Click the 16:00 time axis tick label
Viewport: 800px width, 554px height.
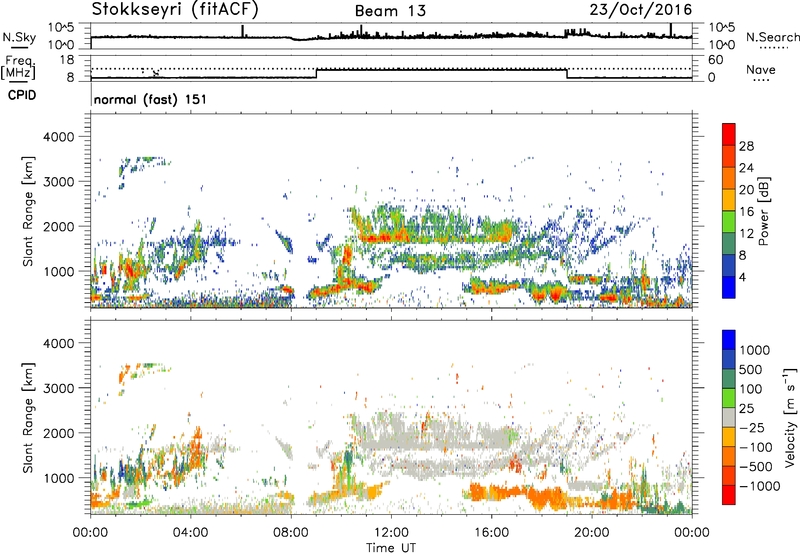point(491,533)
